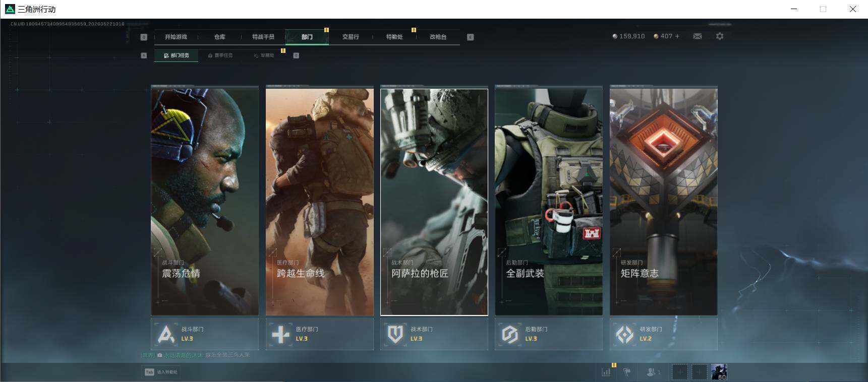Click the 震荡危情 title text

click(181, 273)
